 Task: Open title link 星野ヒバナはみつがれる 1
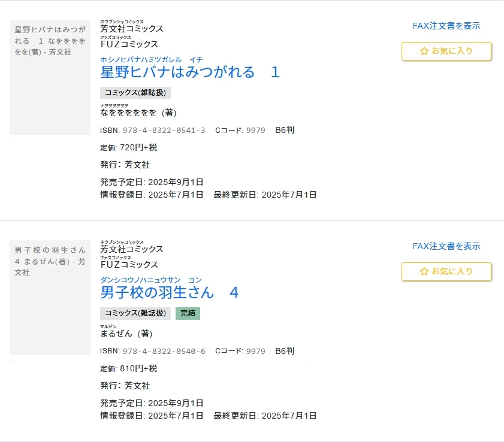tap(190, 72)
